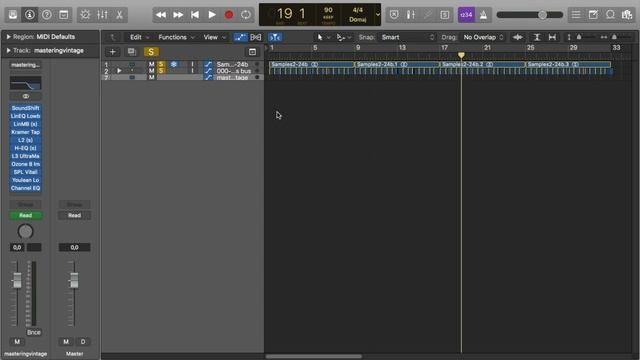The width and height of the screenshot is (640, 360).
Task: Open the command-click tool menu
Action: tap(344, 37)
